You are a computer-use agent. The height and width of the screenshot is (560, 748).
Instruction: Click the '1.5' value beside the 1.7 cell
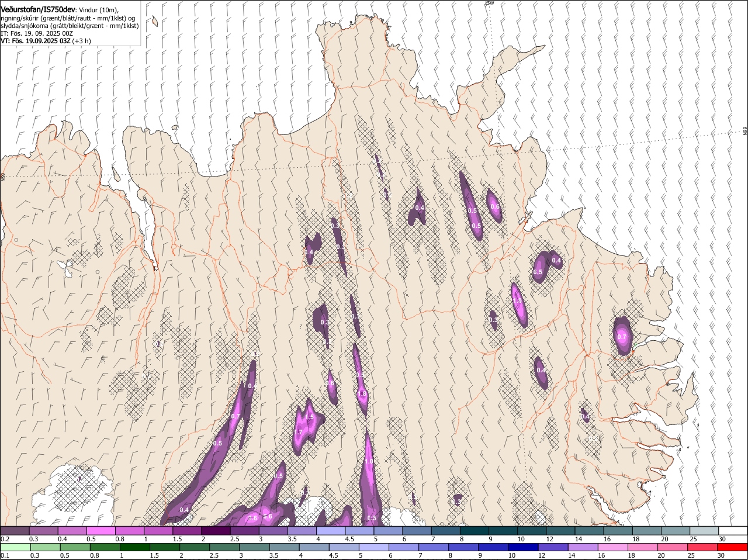(310, 417)
